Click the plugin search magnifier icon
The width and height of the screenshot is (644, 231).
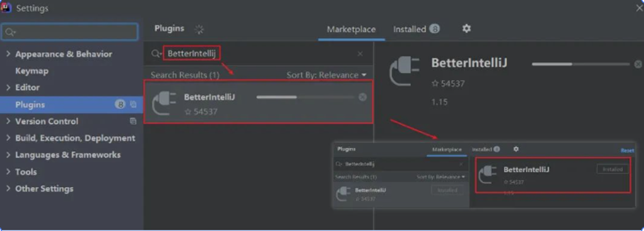[x=156, y=53]
